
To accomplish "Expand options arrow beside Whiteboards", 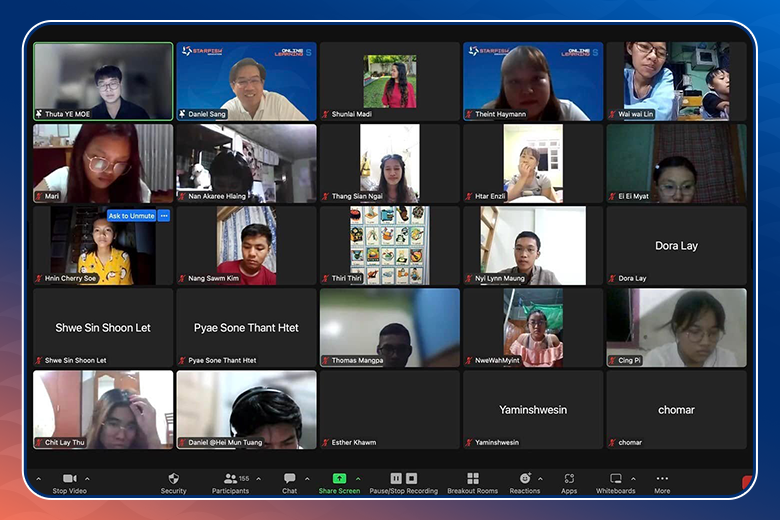I will 633,479.
